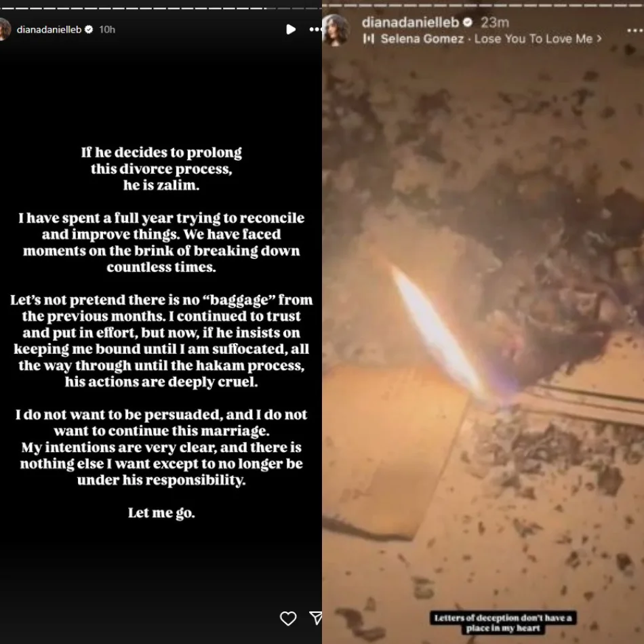Tap the play button on the 10h story
Viewport: 644px width, 644px height.
291,30
